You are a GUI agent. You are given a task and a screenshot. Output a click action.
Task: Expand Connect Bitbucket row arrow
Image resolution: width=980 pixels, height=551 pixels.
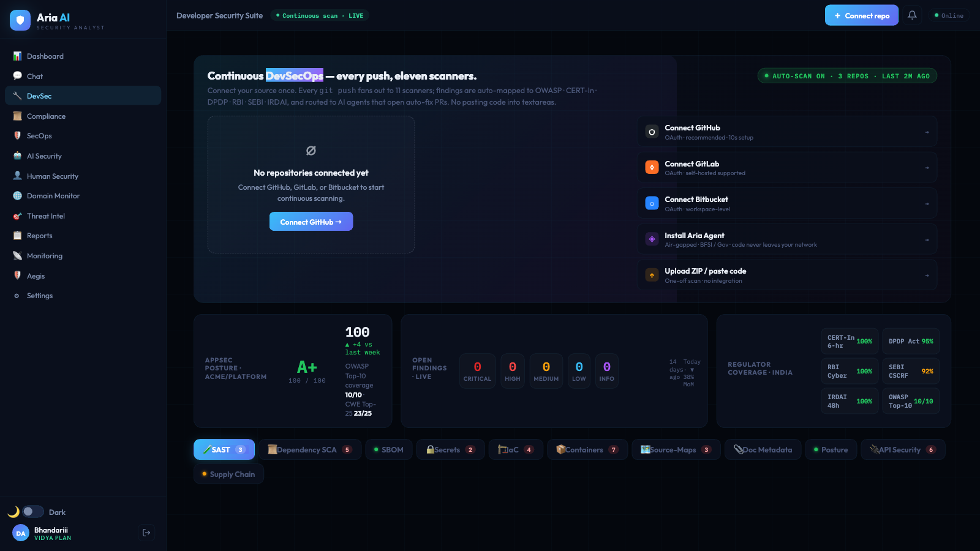point(927,203)
